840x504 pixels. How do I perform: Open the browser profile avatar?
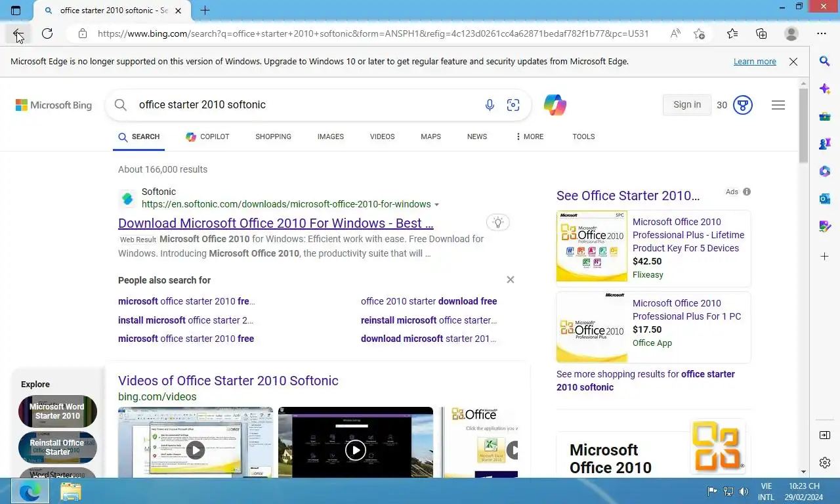click(x=791, y=33)
